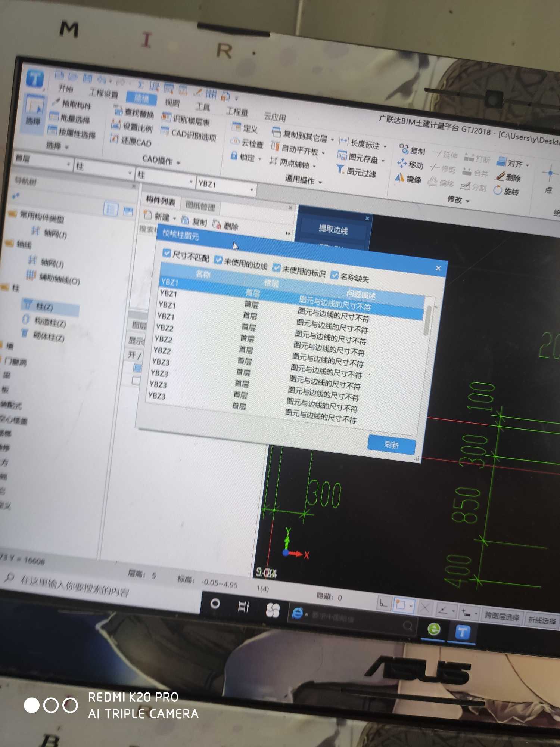This screenshot has height=747, width=560.
Task: Open 查找替换 find and replace
Action: point(134,112)
